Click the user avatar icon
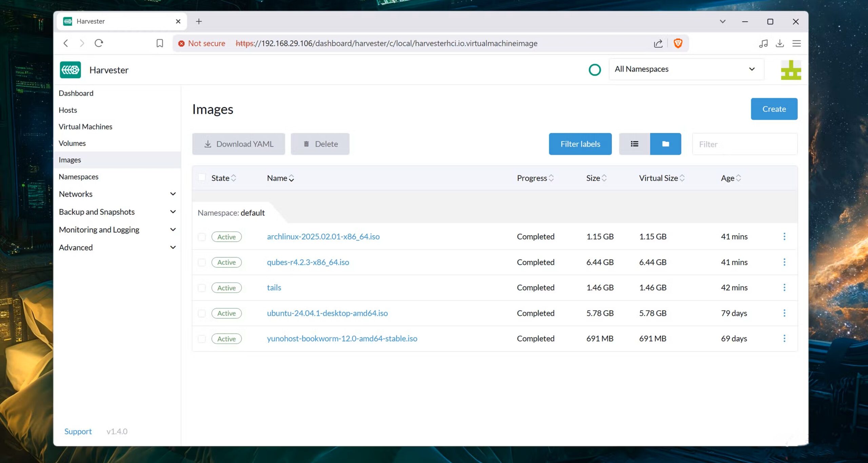Viewport: 868px width, 463px height. (791, 70)
